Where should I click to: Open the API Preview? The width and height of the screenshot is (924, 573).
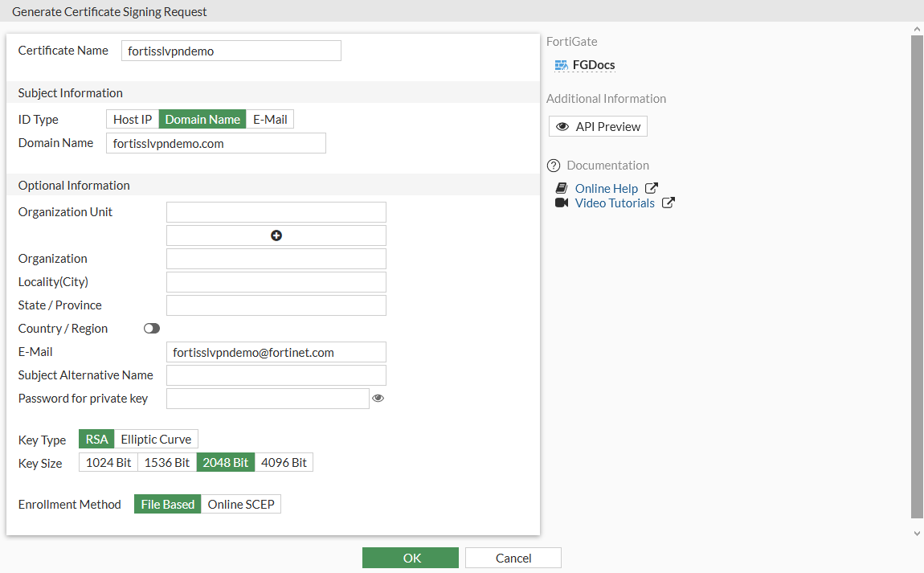pos(598,127)
